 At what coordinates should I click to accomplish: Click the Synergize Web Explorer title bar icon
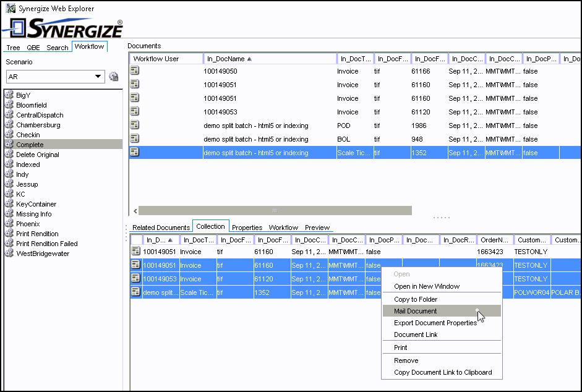coord(11,8)
